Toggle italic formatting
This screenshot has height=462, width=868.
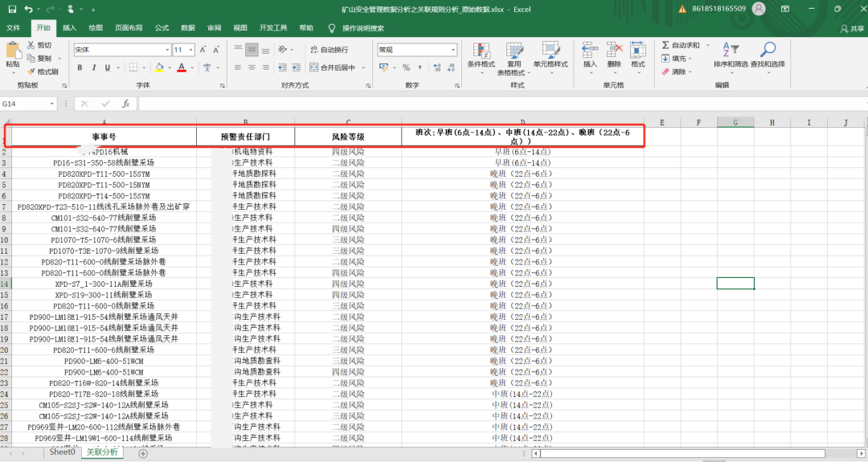tap(93, 67)
